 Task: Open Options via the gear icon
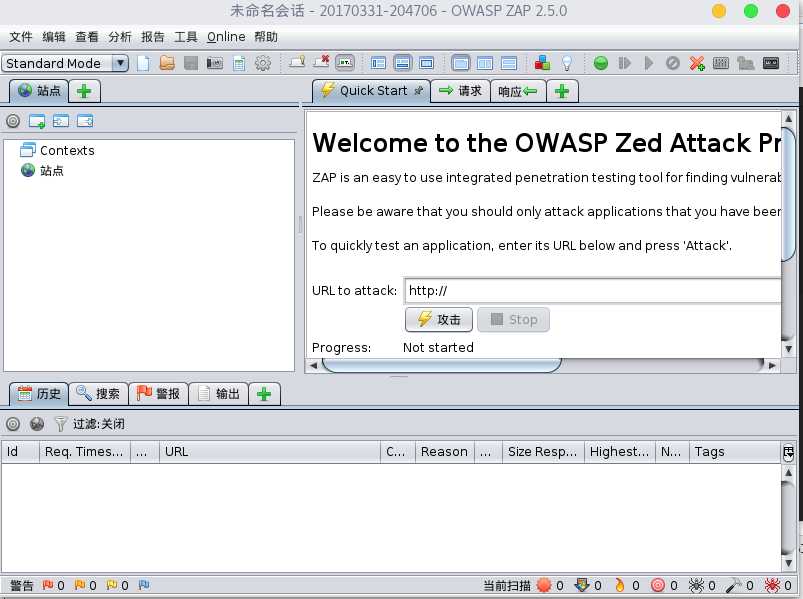coord(263,63)
